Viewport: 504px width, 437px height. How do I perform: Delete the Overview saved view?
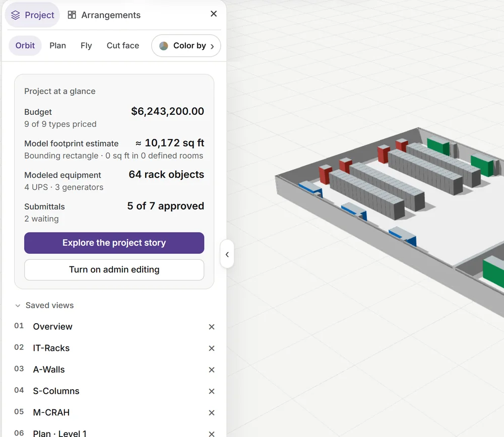point(212,327)
